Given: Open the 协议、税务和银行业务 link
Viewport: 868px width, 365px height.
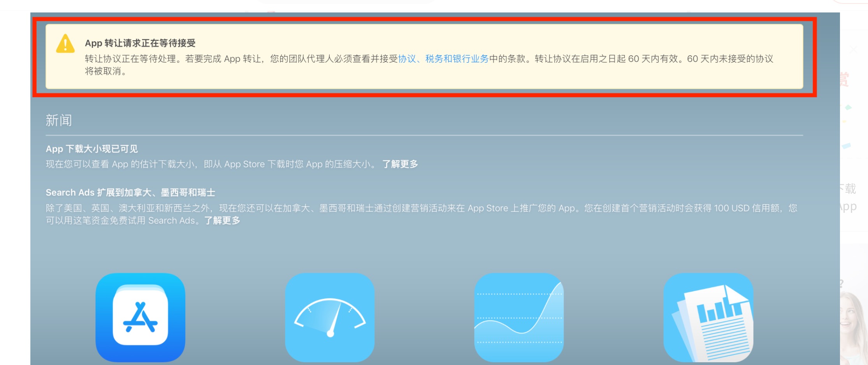Looking at the screenshot, I should click(x=443, y=59).
